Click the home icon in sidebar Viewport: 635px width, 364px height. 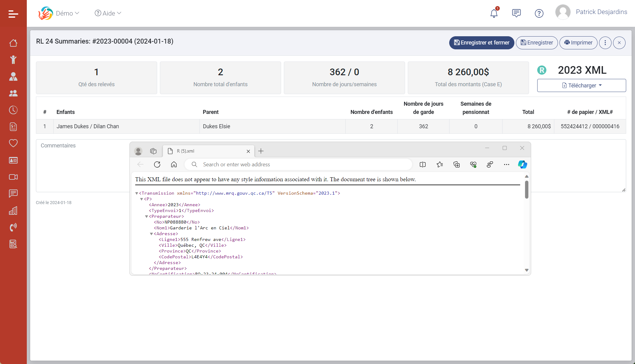point(13,43)
